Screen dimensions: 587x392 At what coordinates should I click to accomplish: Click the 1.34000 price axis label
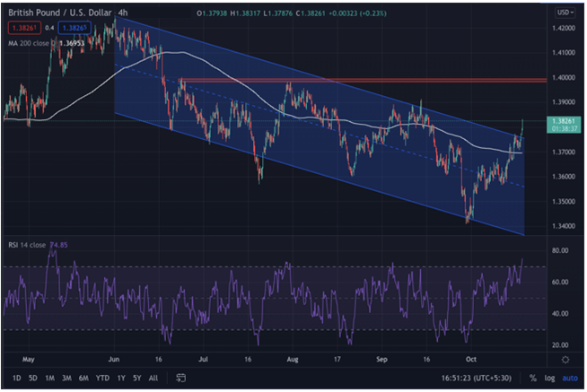tap(564, 226)
